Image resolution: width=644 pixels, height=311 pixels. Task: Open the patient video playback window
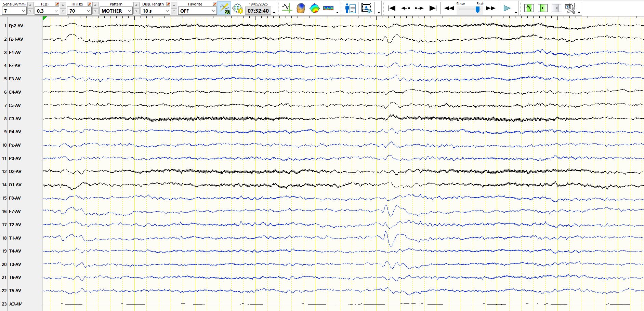pos(366,8)
